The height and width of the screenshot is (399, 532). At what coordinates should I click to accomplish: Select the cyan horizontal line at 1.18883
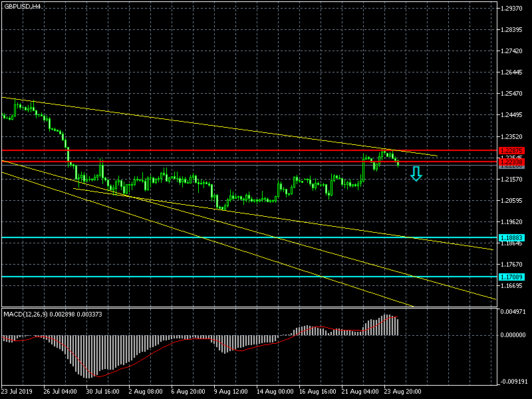coord(249,237)
